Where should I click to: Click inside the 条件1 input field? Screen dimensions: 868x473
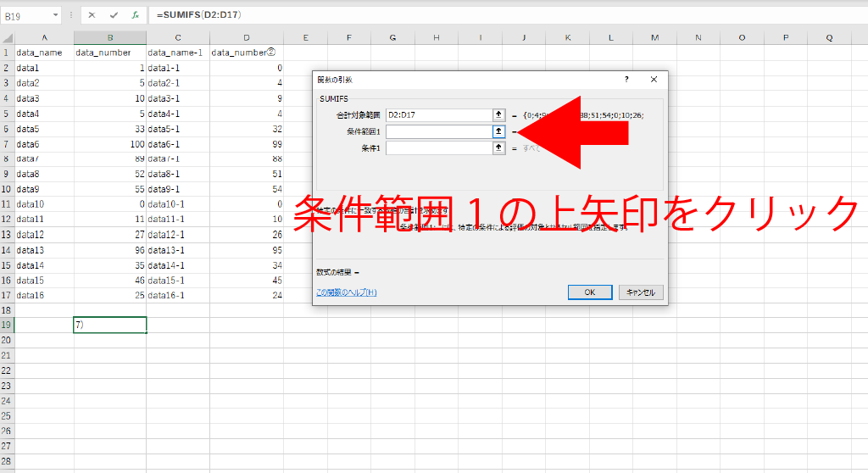tap(438, 147)
